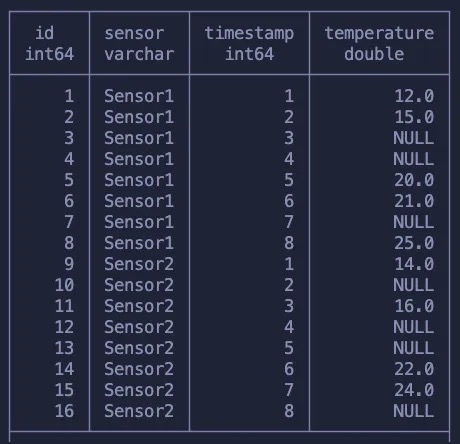This screenshot has height=444, width=460.
Task: Click the 22.0 temperature value
Action: click(x=414, y=369)
